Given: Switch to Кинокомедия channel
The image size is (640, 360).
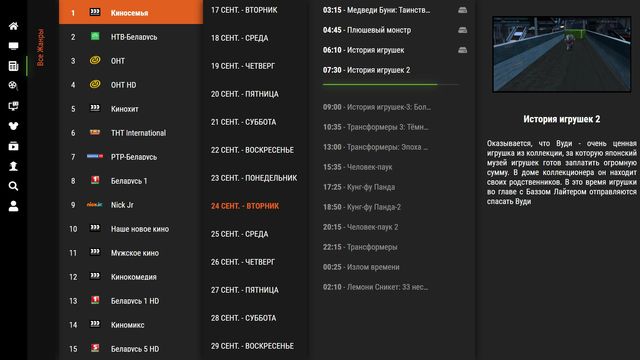Looking at the screenshot, I should pyautogui.click(x=131, y=277).
